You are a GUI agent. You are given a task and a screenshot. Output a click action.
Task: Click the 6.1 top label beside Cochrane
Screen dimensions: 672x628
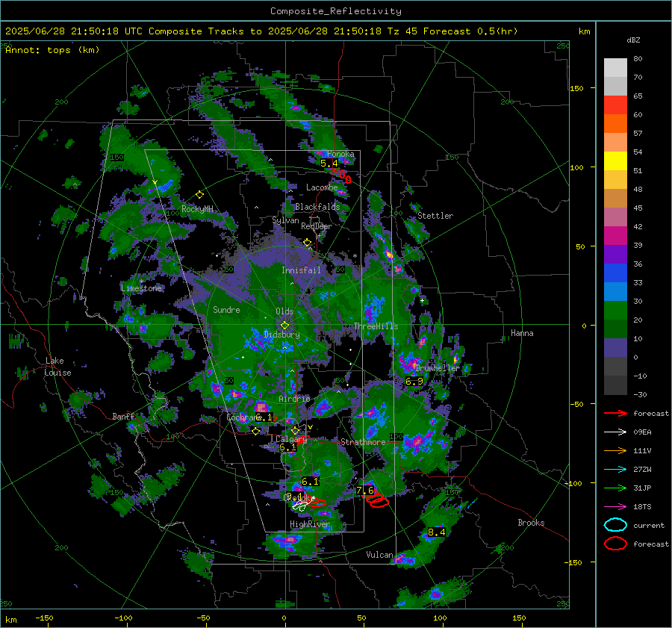(264, 417)
